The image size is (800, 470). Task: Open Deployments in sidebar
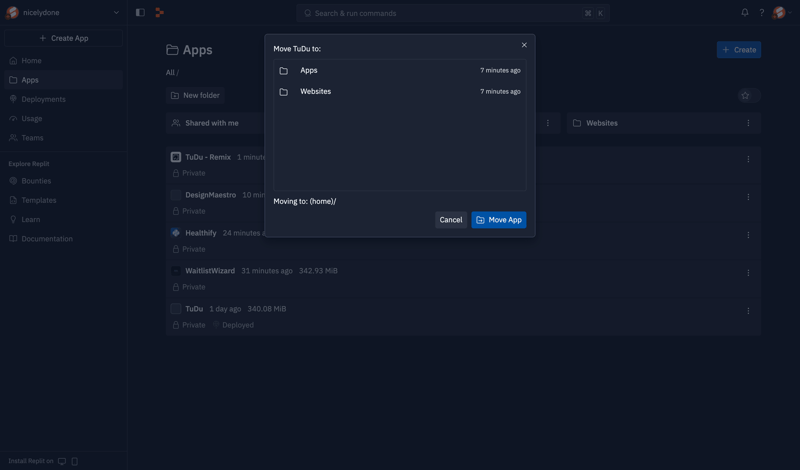point(63,100)
